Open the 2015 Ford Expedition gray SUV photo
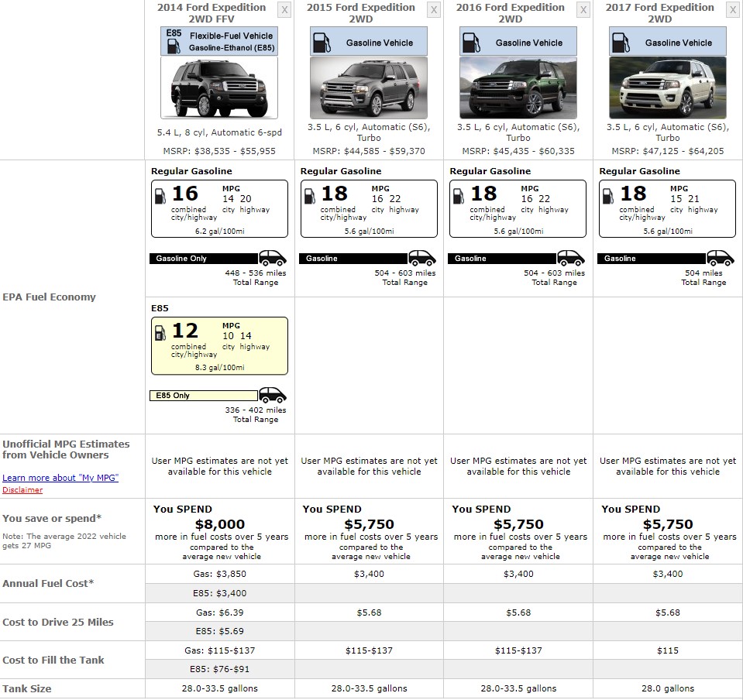 pos(369,87)
